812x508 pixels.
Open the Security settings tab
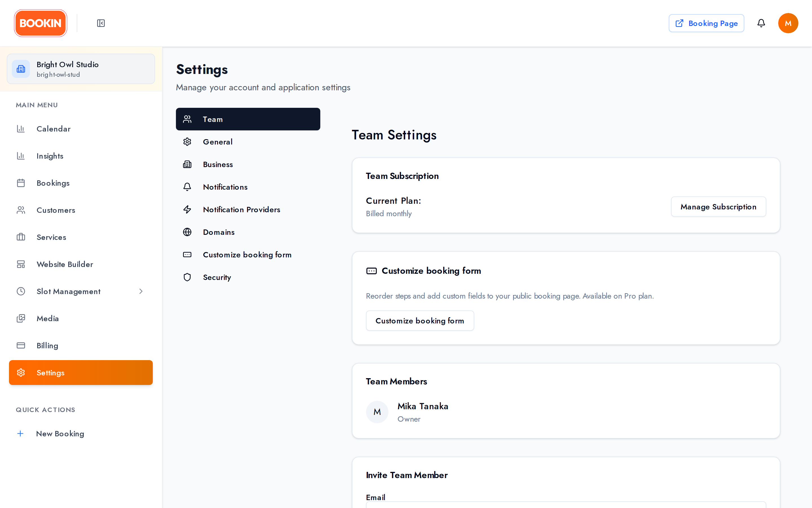point(248,277)
